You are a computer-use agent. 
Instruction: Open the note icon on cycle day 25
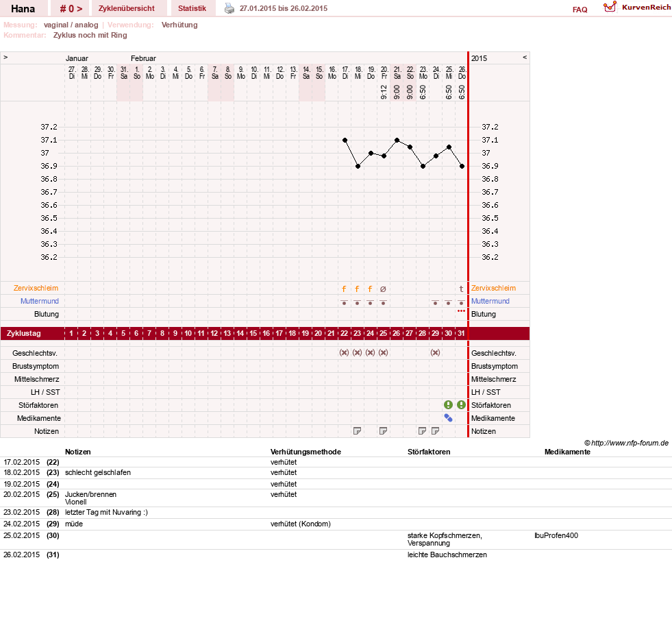383,431
